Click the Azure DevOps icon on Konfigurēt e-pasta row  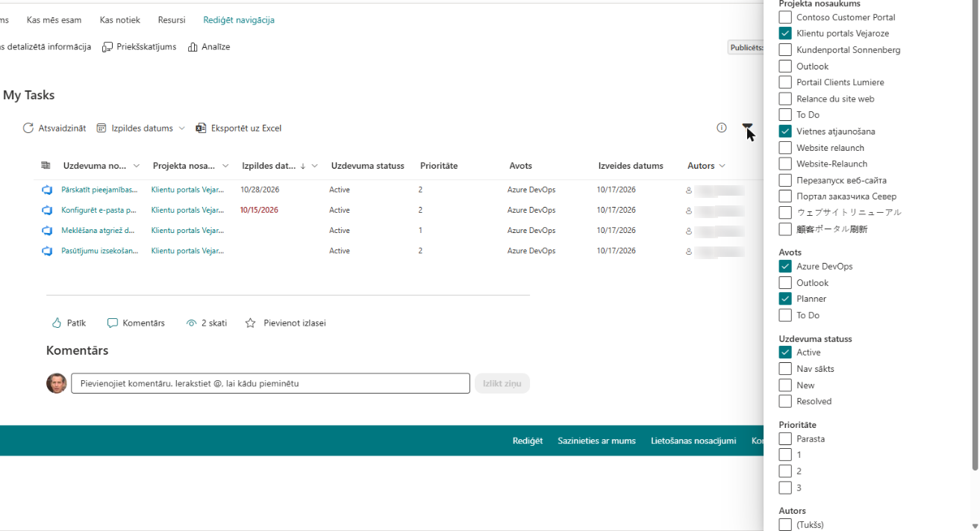tap(47, 211)
